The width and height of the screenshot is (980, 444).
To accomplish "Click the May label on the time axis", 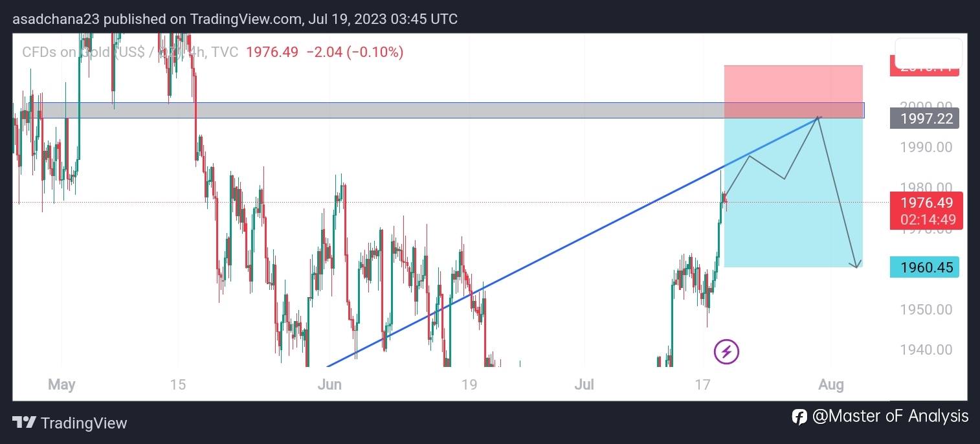I will [61, 385].
